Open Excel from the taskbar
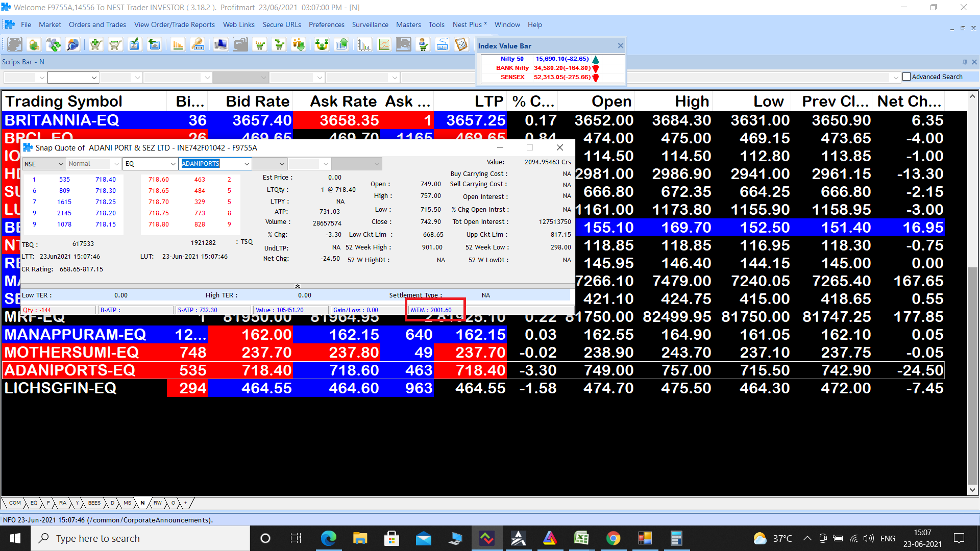Screen dimensions: 980x551 (581, 538)
